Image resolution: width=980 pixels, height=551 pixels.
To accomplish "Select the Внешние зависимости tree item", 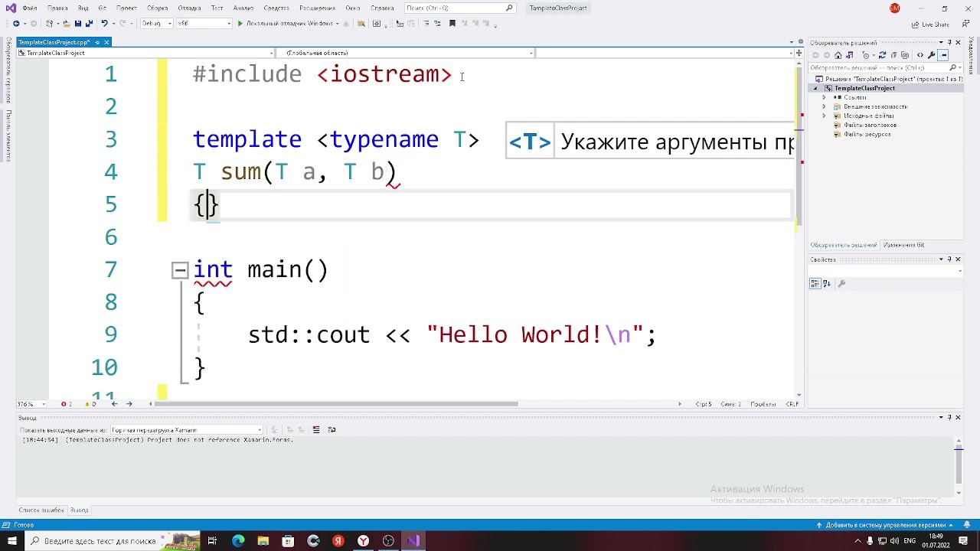I will tap(875, 106).
